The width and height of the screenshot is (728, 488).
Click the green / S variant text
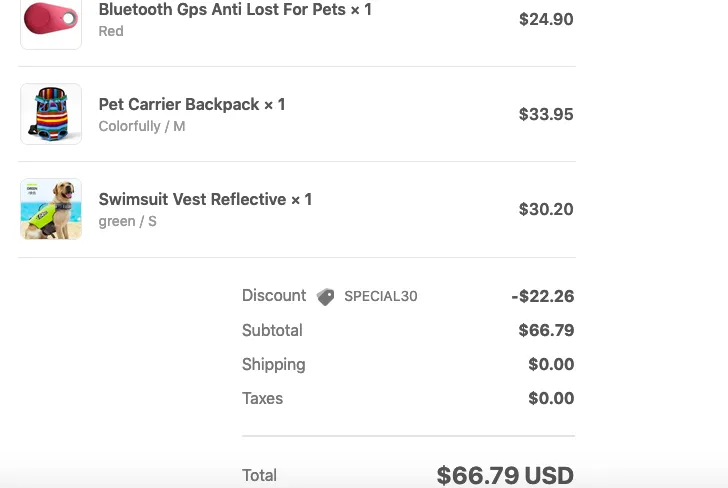[127, 221]
